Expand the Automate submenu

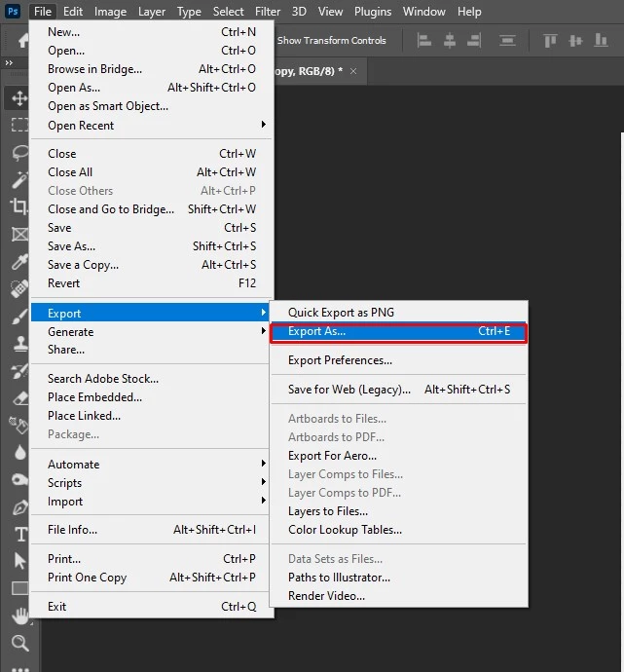coord(150,465)
